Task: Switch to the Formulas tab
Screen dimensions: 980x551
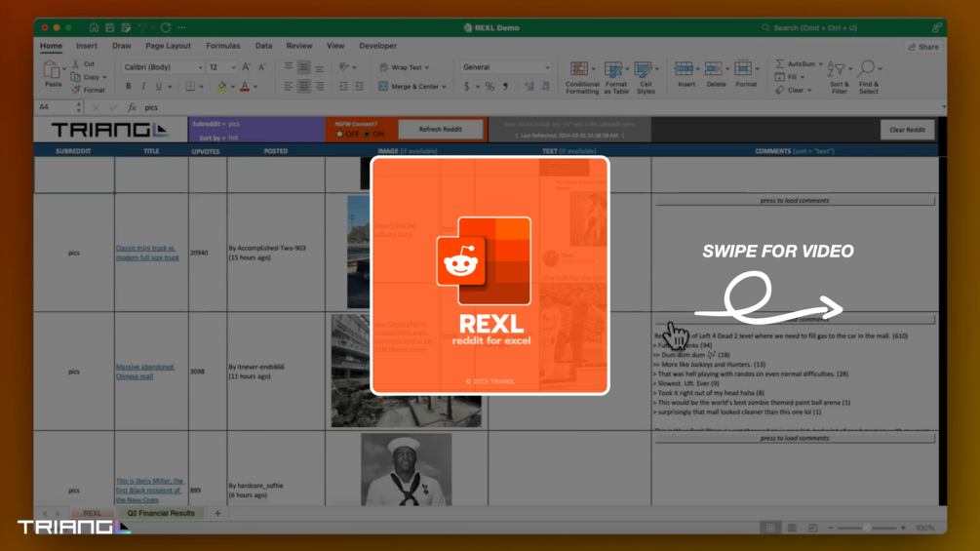Action: 223,46
